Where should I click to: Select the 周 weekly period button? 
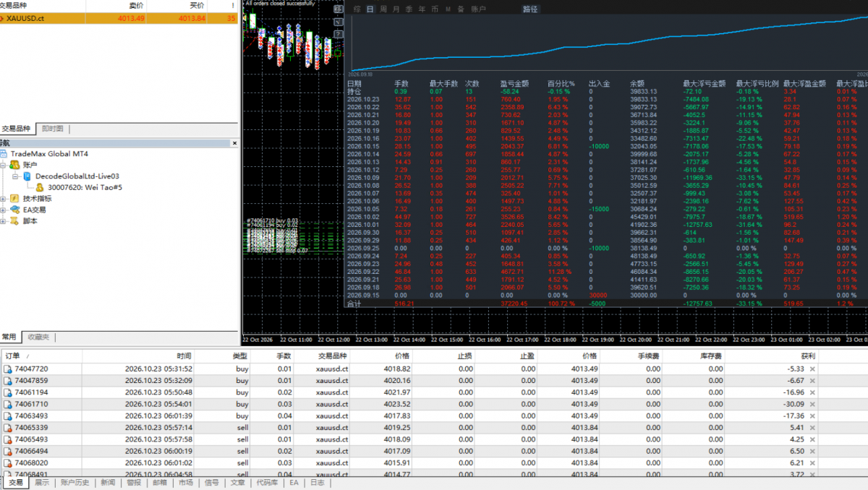point(383,9)
